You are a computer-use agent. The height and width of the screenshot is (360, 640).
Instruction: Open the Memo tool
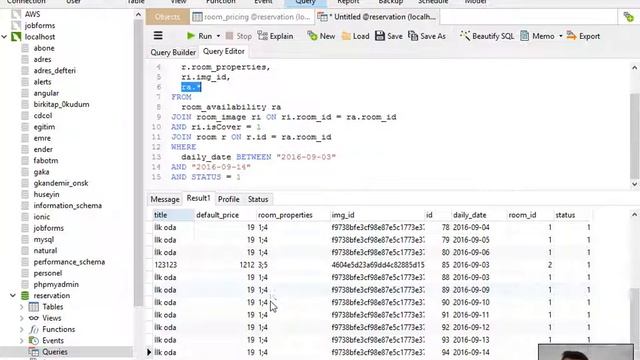point(537,36)
